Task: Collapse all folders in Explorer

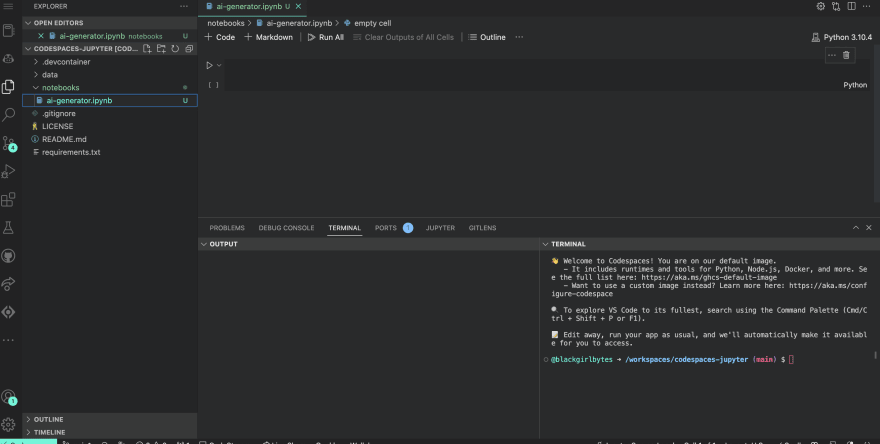Action: pyautogui.click(x=189, y=48)
